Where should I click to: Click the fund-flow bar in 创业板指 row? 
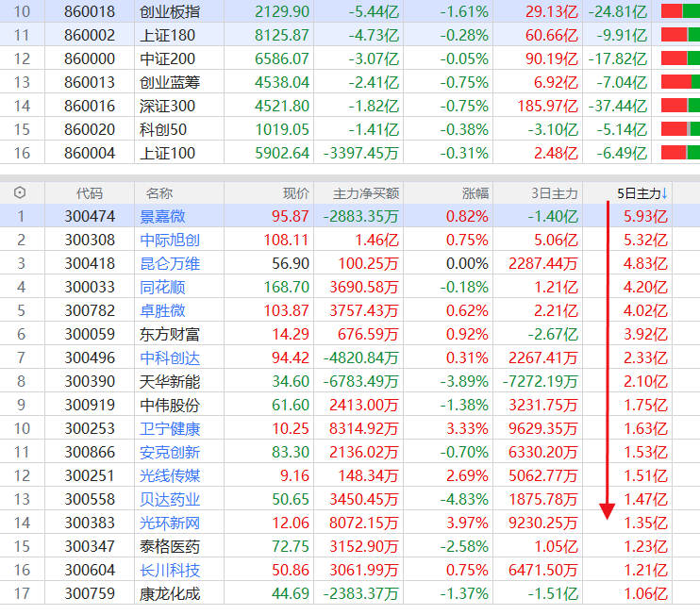point(680,11)
